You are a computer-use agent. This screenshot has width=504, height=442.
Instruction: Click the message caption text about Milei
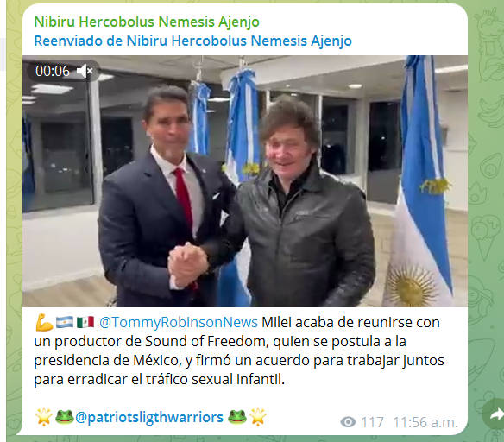click(239, 350)
